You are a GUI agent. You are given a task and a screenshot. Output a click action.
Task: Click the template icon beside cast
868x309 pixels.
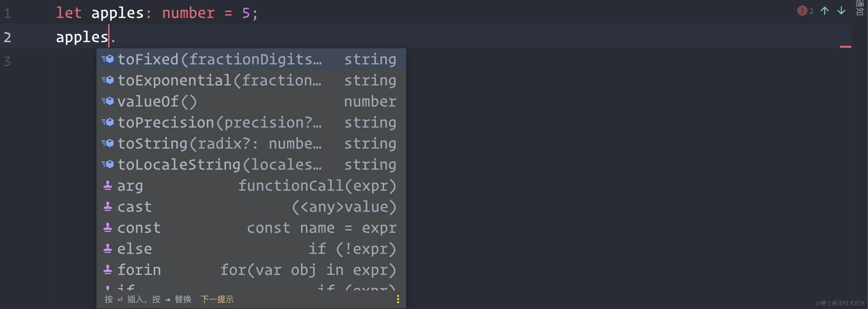pyautogui.click(x=108, y=207)
